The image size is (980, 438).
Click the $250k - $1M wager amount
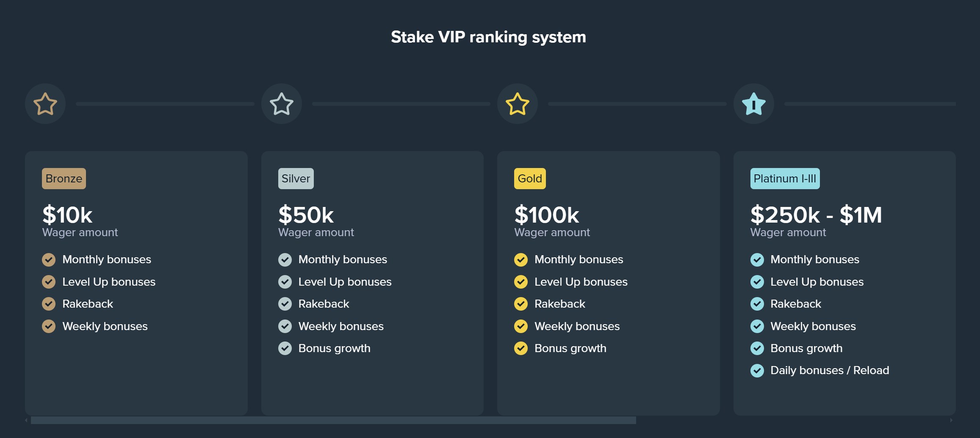(816, 215)
